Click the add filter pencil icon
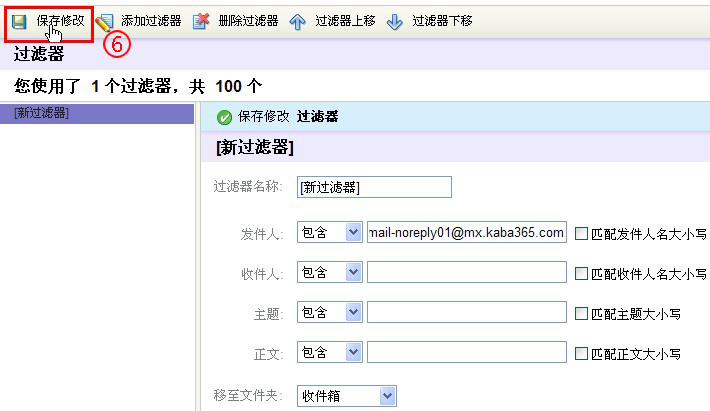 point(104,21)
